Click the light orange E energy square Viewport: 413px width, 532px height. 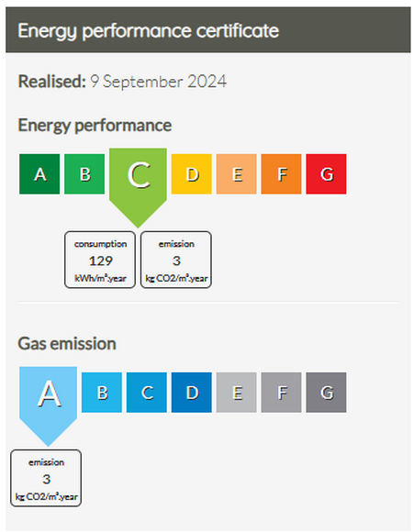tap(236, 174)
